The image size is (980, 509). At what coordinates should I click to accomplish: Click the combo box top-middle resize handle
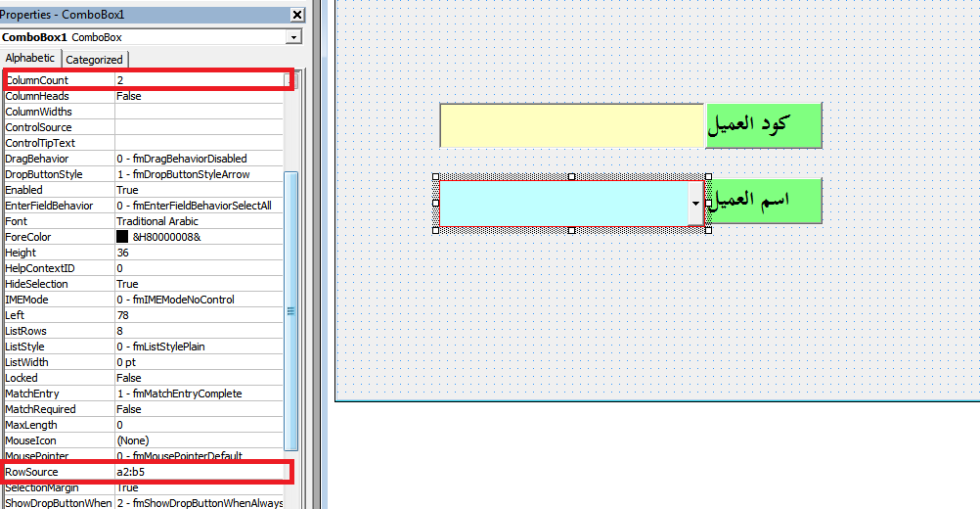click(571, 176)
